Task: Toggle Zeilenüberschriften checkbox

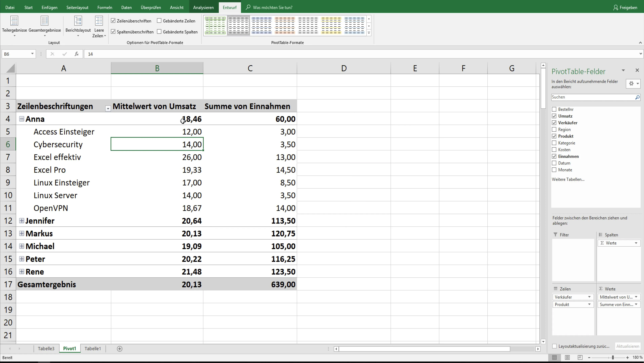Action: click(113, 21)
